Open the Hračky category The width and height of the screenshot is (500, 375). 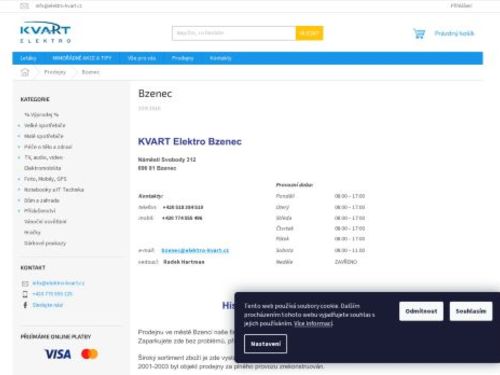click(32, 232)
